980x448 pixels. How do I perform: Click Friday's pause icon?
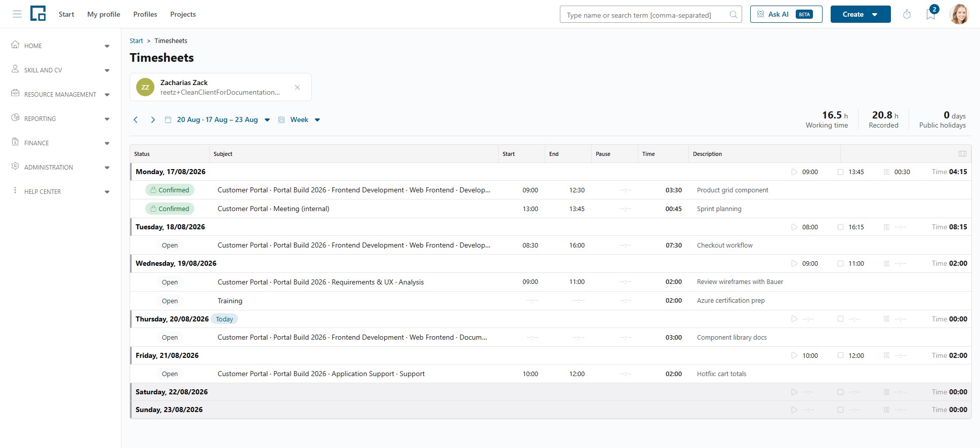(886, 355)
